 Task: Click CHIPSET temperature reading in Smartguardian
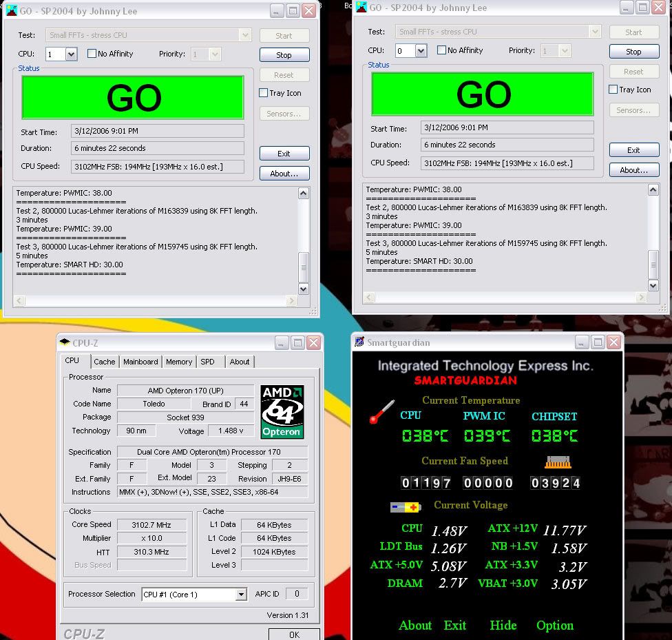(x=554, y=436)
